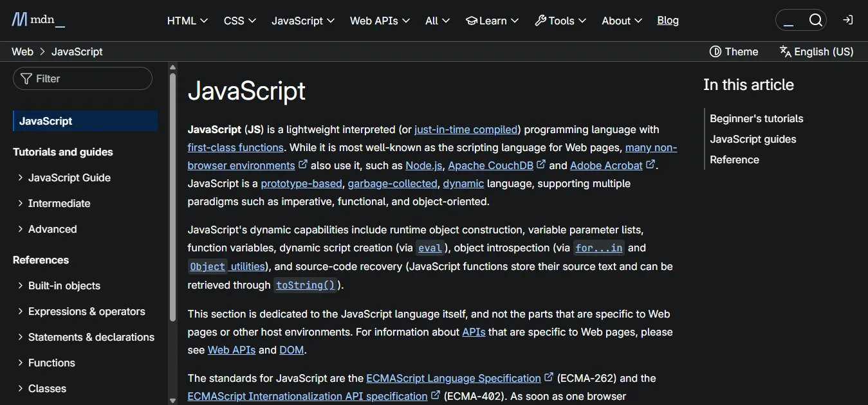Switch the site theme using the Theme control
The height and width of the screenshot is (405, 868).
(x=734, y=51)
